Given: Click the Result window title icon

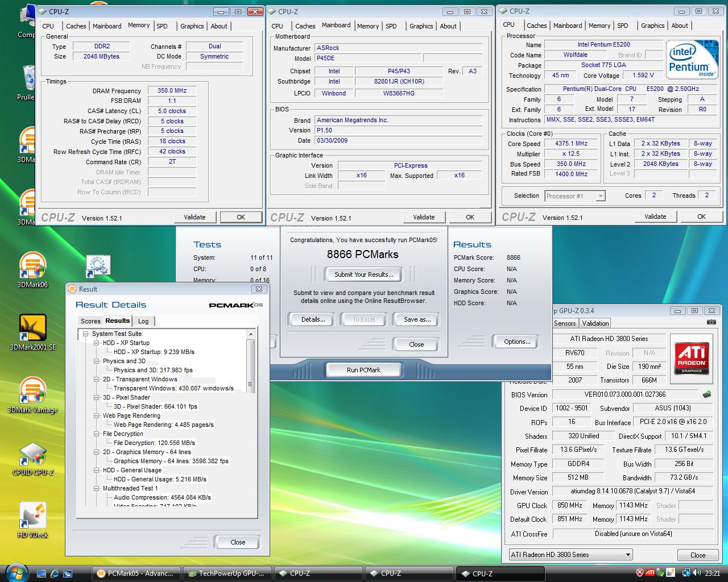Looking at the screenshot, I should click(72, 289).
